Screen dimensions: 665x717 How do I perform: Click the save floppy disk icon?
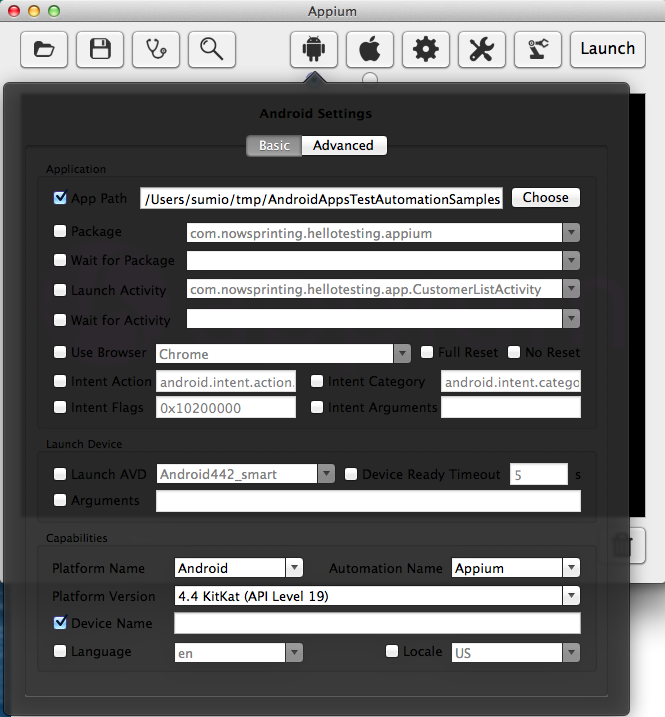(x=100, y=49)
